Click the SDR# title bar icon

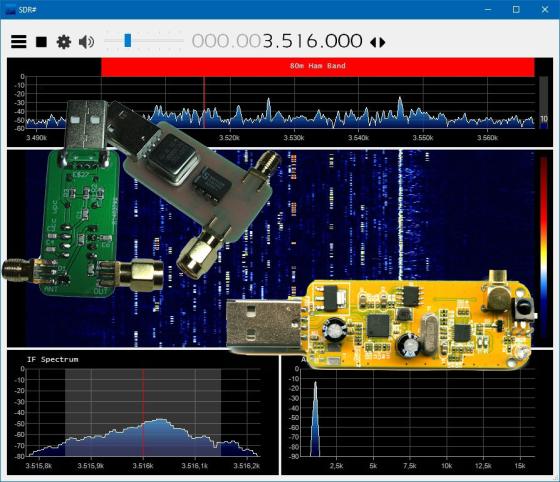11,10
